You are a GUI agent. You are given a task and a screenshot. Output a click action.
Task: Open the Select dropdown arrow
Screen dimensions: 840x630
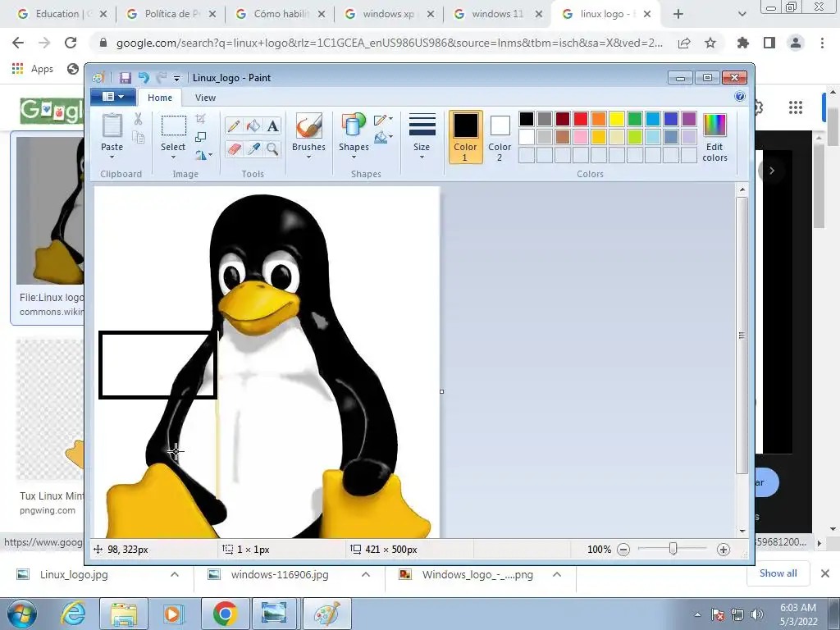tap(174, 157)
